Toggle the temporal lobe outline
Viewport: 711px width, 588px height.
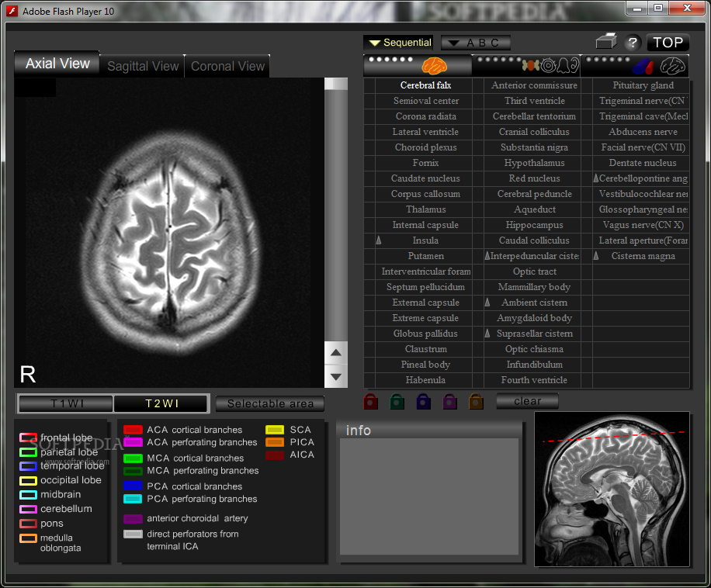(28, 466)
